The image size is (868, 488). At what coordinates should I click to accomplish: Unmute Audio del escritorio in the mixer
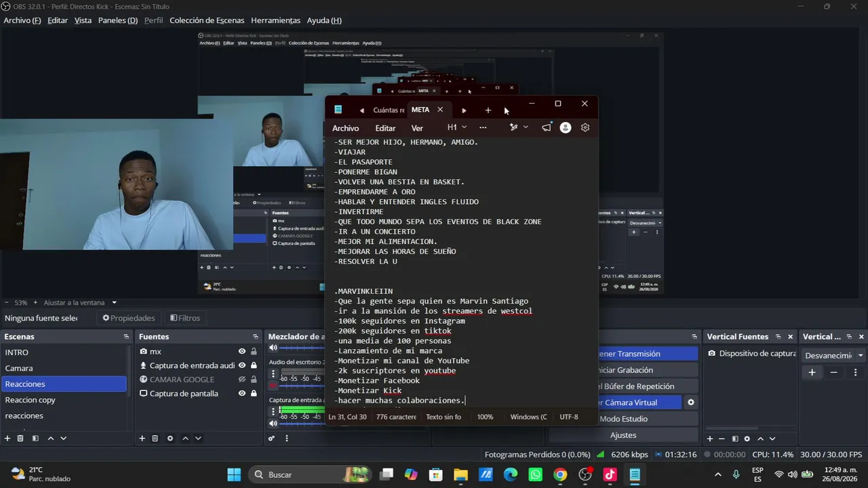click(x=273, y=385)
